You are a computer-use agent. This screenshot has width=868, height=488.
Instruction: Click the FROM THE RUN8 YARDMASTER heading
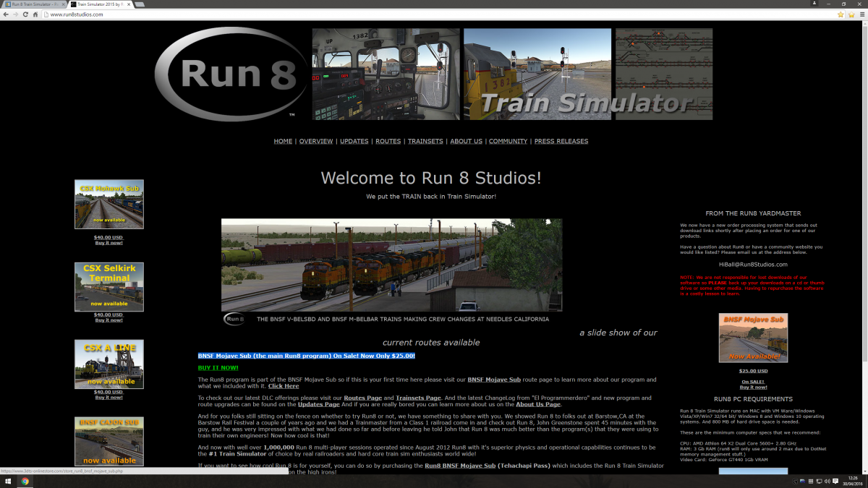(753, 213)
